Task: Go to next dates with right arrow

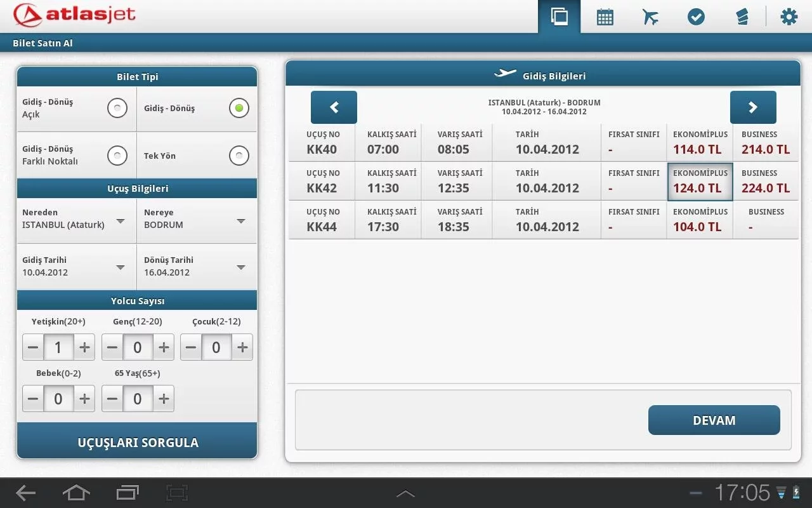Action: pos(753,107)
